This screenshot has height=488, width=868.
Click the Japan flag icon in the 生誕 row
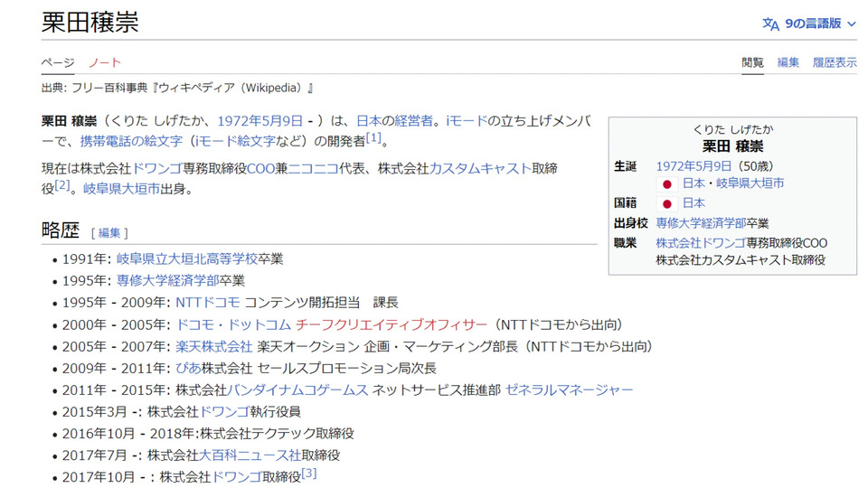[x=667, y=184]
